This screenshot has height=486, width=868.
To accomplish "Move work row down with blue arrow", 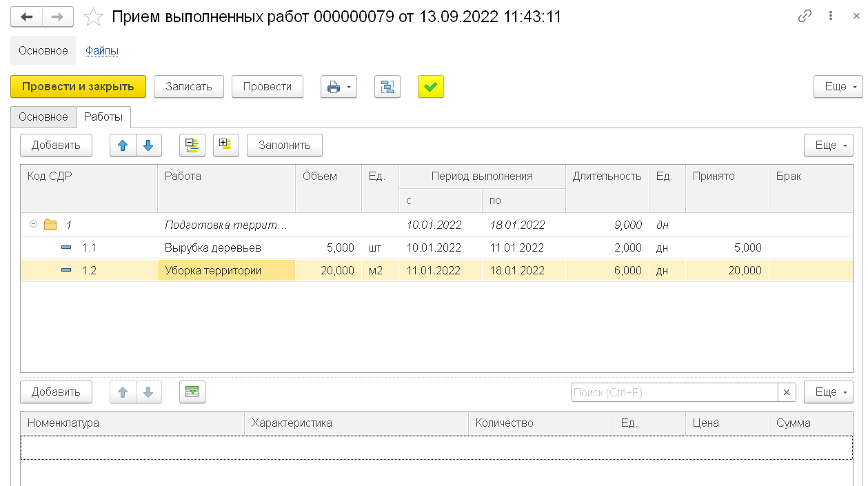I will (x=148, y=145).
